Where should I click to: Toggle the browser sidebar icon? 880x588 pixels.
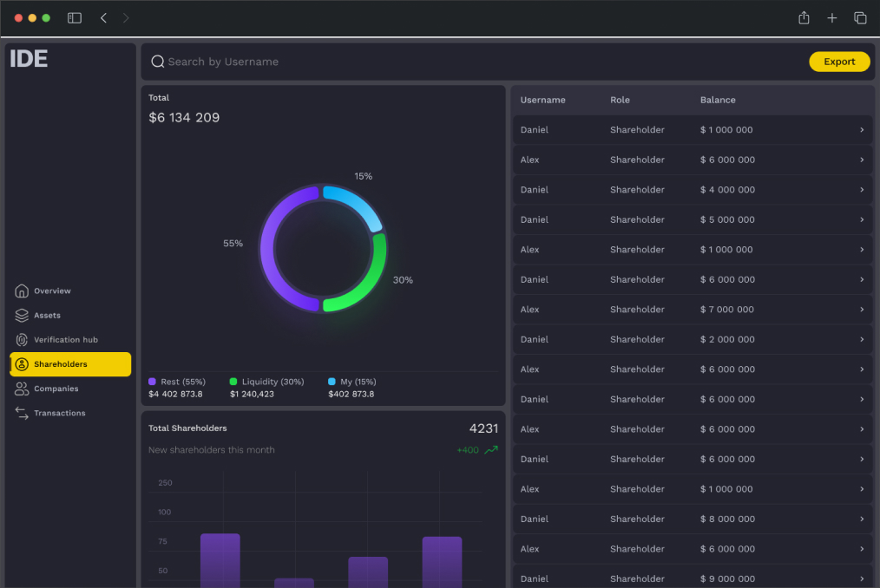pyautogui.click(x=75, y=18)
